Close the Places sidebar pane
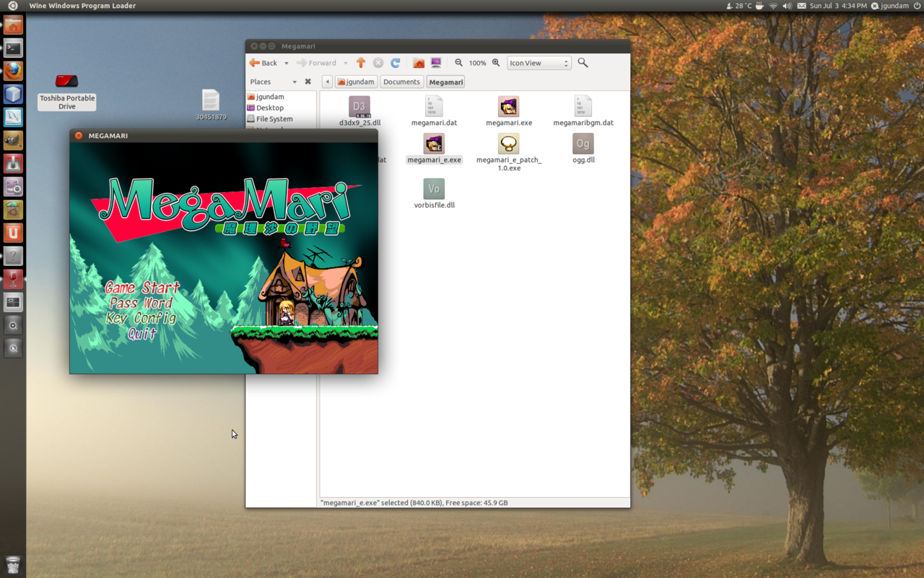The height and width of the screenshot is (578, 924). click(308, 82)
